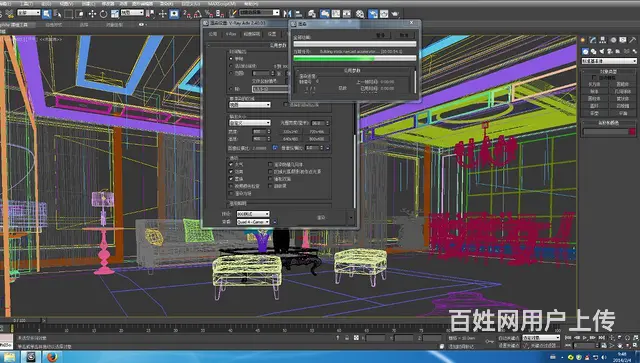
Task: Toggle Window/Crossing selection mode
Action: (80, 14)
